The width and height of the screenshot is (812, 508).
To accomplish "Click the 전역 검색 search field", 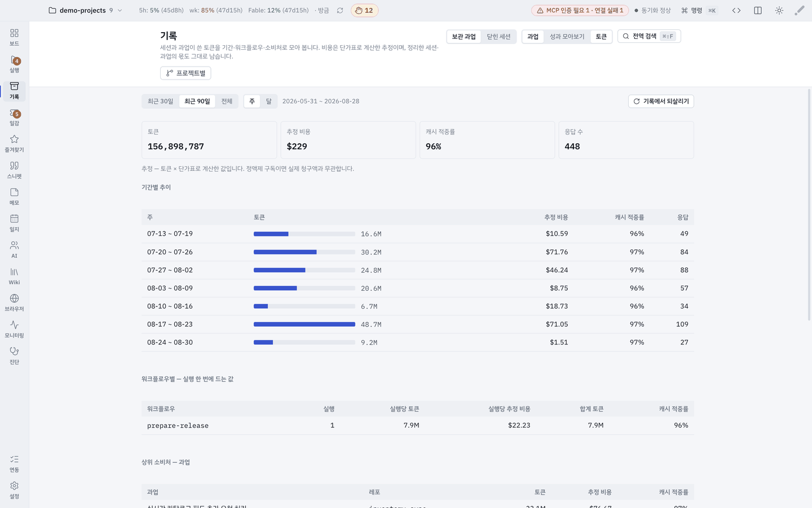I will pyautogui.click(x=649, y=36).
